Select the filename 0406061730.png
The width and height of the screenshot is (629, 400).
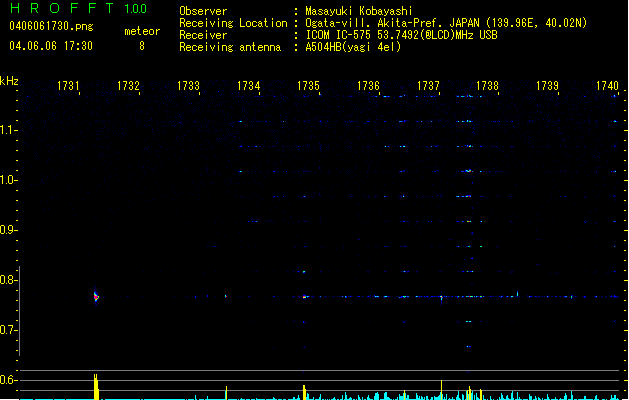(x=51, y=26)
